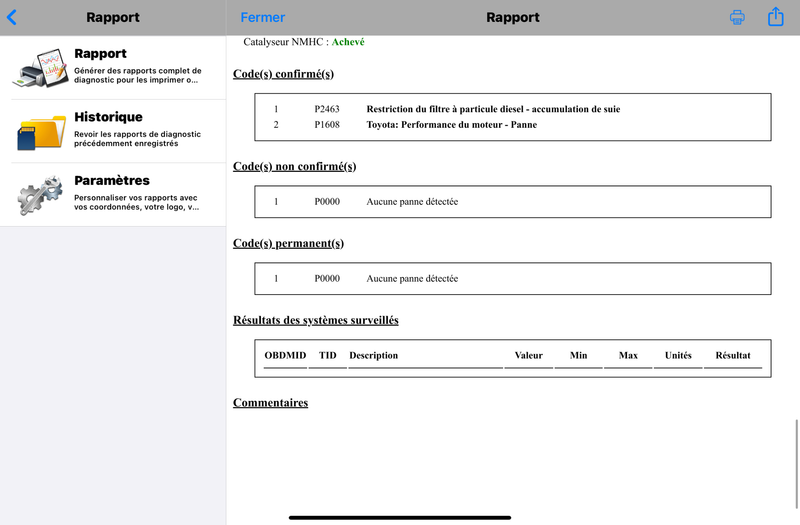The image size is (800, 525).
Task: Select the Rapport printer icon
Action: click(x=40, y=68)
